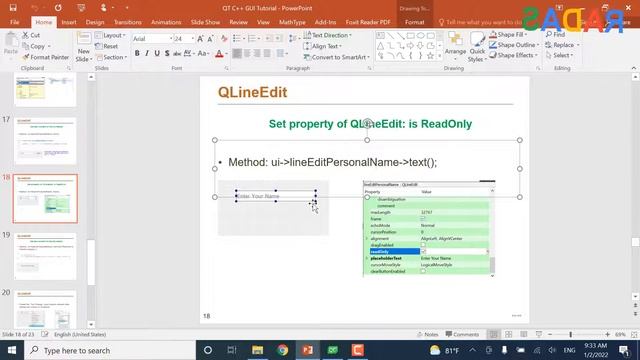
Task: Expand the Shape Outline options
Action: [x=514, y=45]
